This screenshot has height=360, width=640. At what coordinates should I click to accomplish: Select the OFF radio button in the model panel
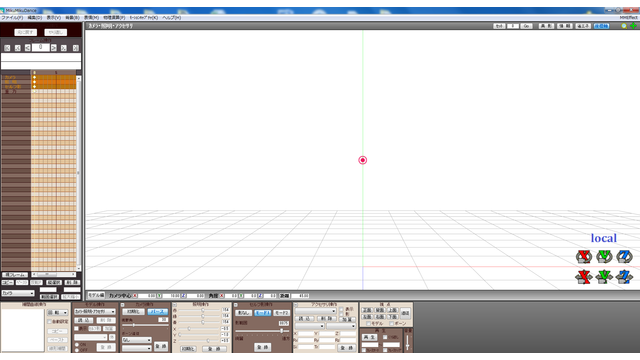click(x=77, y=350)
